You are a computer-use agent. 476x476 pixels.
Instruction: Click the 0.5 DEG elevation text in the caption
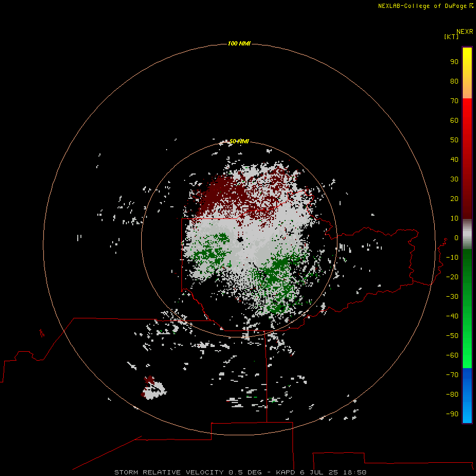[245, 472]
